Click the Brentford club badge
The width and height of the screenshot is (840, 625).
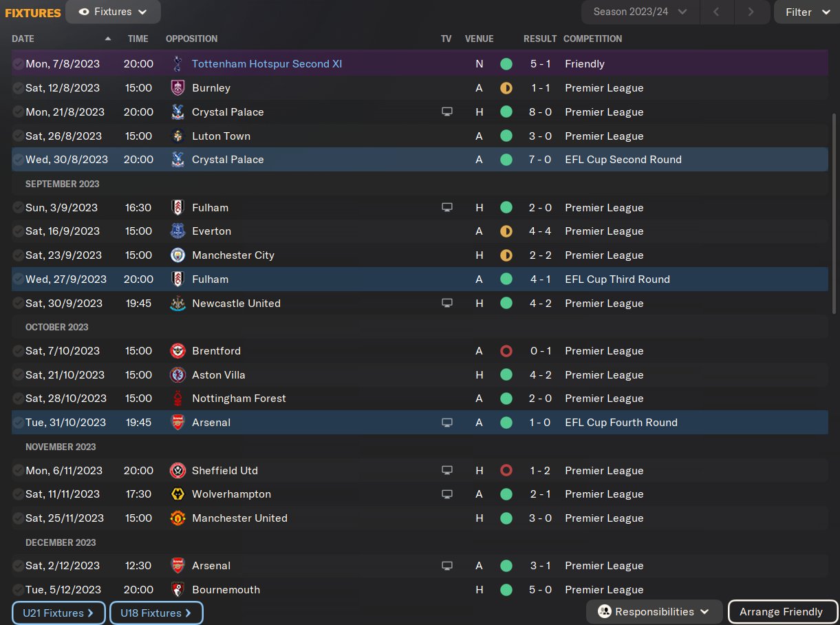click(177, 351)
